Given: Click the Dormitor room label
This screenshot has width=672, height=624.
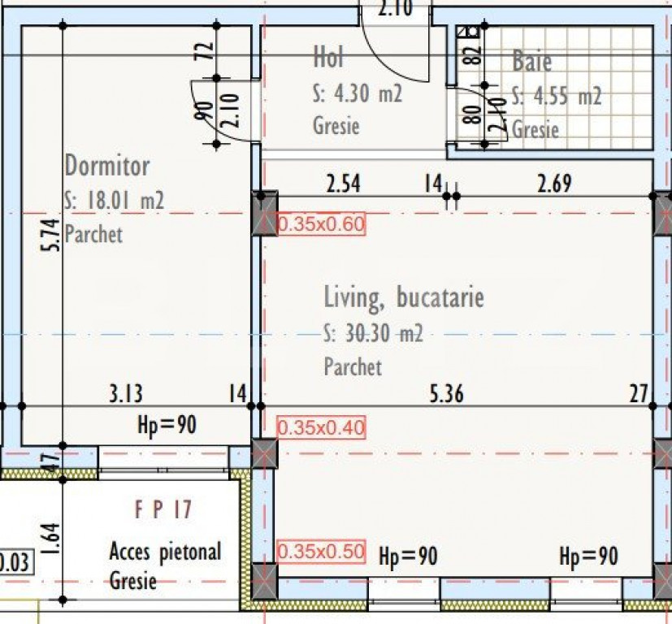Looking at the screenshot, I should pos(107,167).
